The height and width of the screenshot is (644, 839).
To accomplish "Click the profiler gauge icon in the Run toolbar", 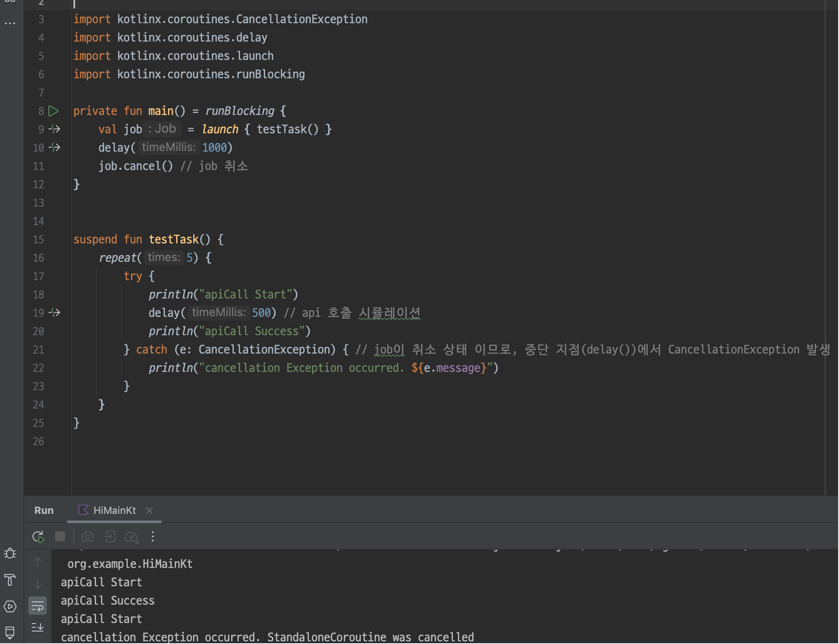I will [131, 537].
